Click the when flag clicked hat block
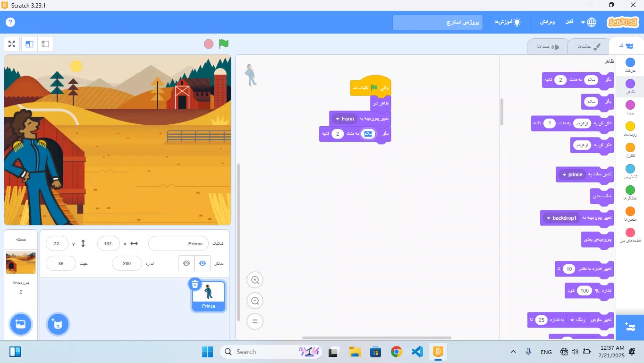The height and width of the screenshot is (363, 644). [x=371, y=87]
